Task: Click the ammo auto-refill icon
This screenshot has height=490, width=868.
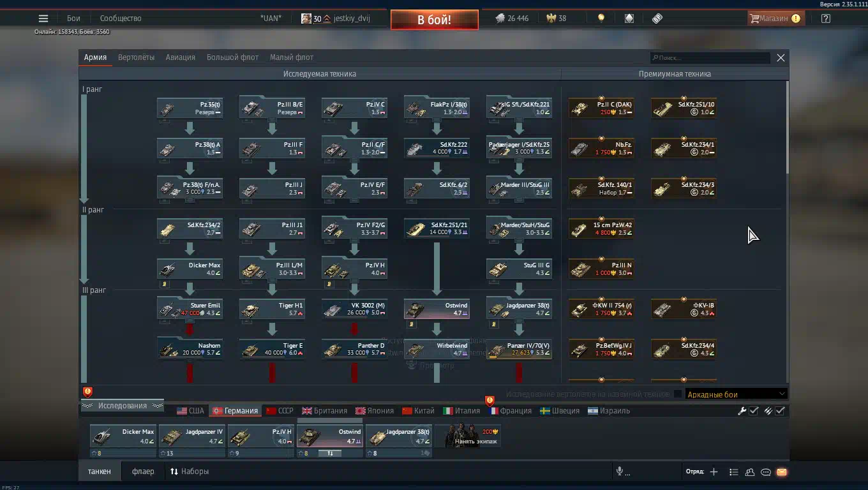Action: coord(768,411)
